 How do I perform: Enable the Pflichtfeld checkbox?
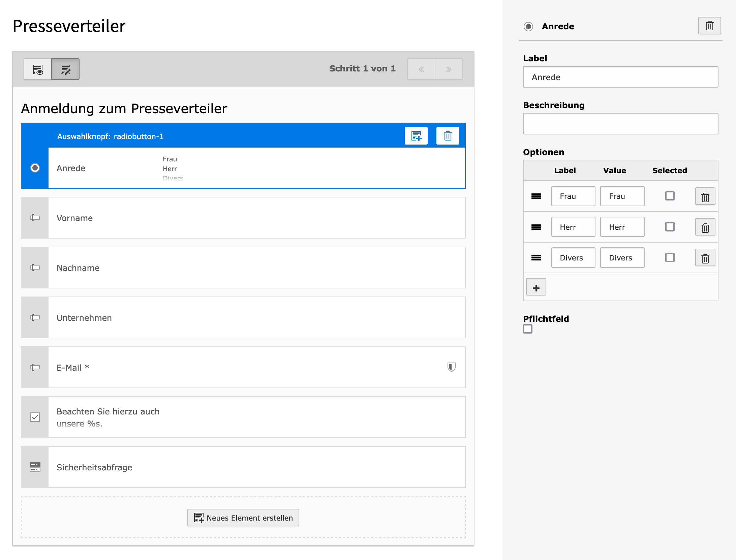528,329
